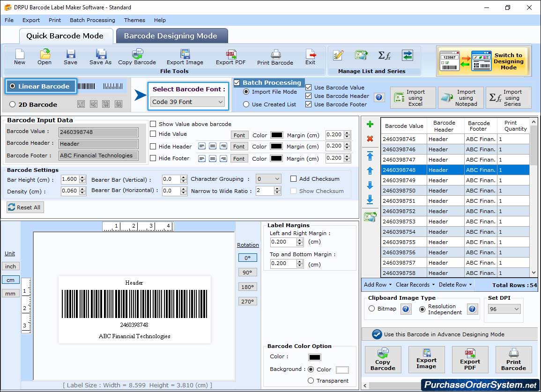Click Import using Excel button
This screenshot has height=392, width=541.
[413, 98]
